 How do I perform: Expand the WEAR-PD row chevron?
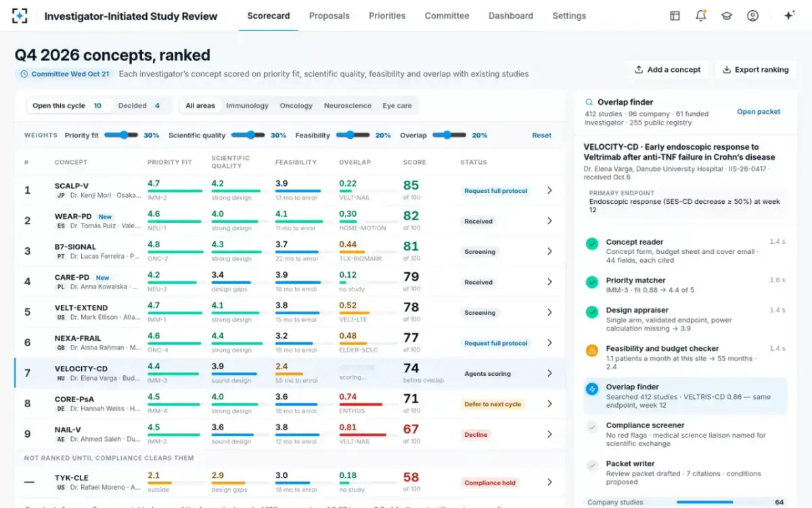(549, 221)
